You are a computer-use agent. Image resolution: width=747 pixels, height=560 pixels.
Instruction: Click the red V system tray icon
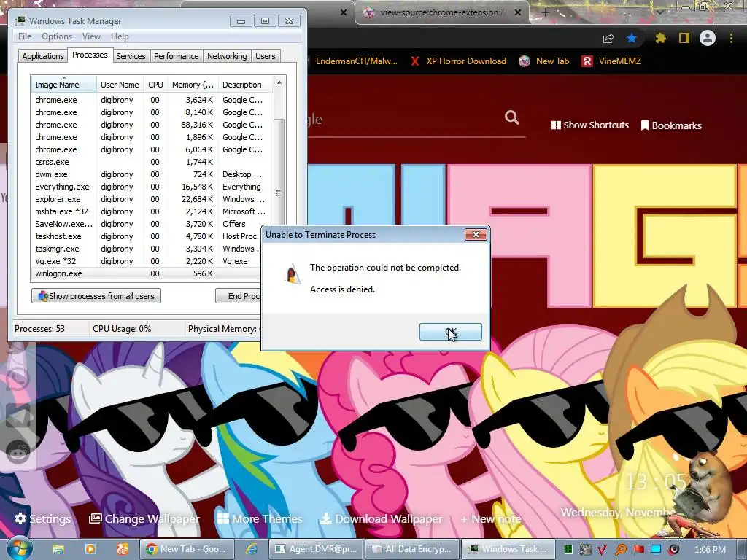[x=602, y=550]
